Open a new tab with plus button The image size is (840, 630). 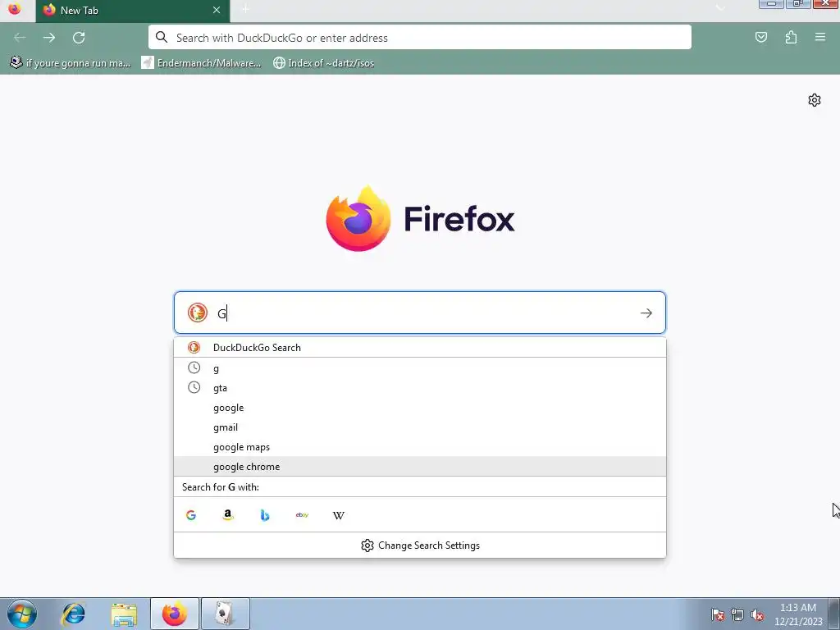tap(245, 9)
